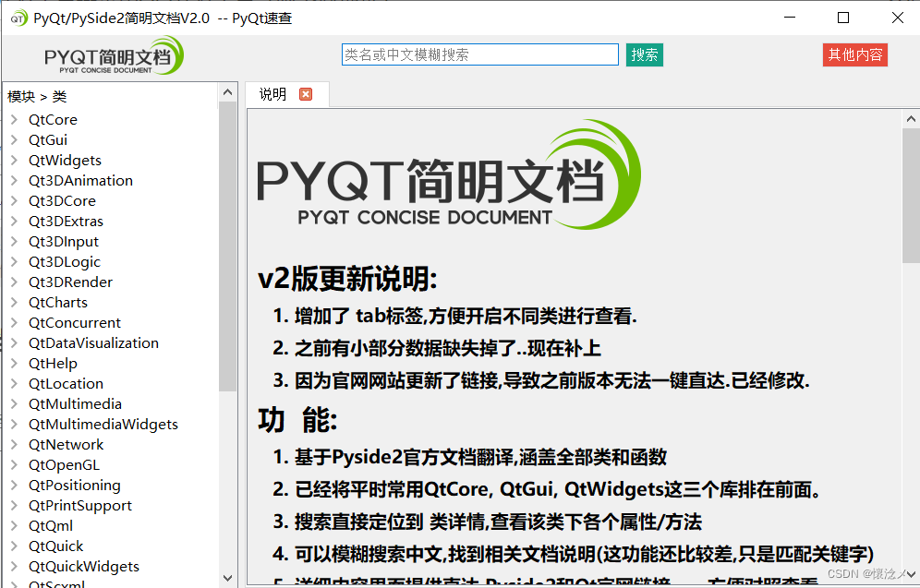This screenshot has height=588, width=920.
Task: Expand the Qt3DLogic module
Action: click(x=15, y=262)
